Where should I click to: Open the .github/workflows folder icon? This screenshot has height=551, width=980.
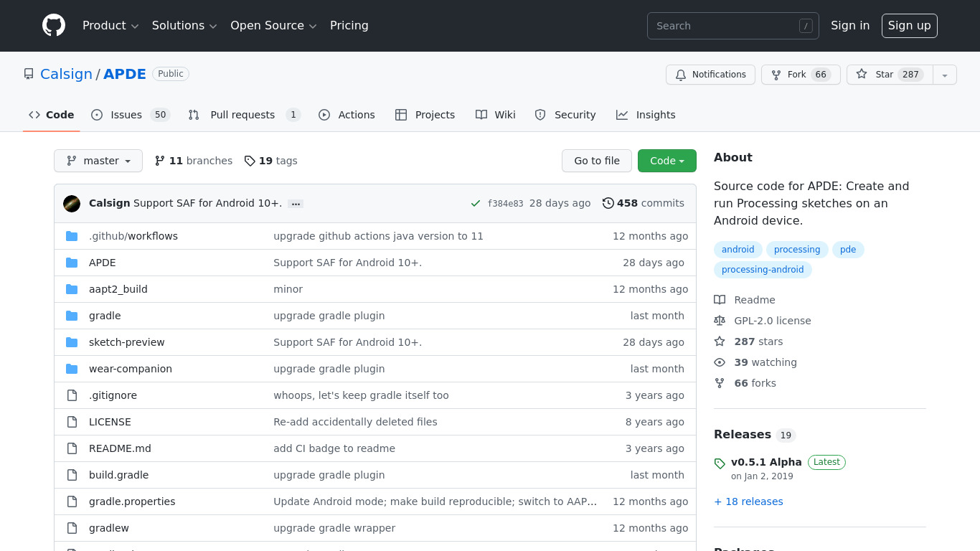point(72,236)
